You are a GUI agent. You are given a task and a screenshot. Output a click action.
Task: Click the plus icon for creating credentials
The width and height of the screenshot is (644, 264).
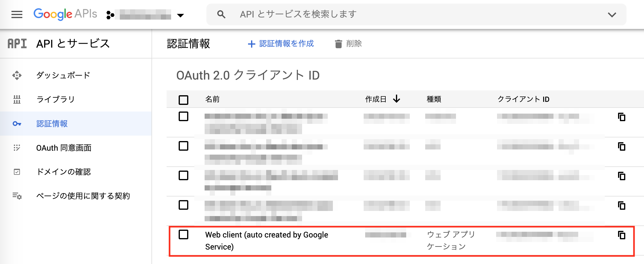click(251, 44)
